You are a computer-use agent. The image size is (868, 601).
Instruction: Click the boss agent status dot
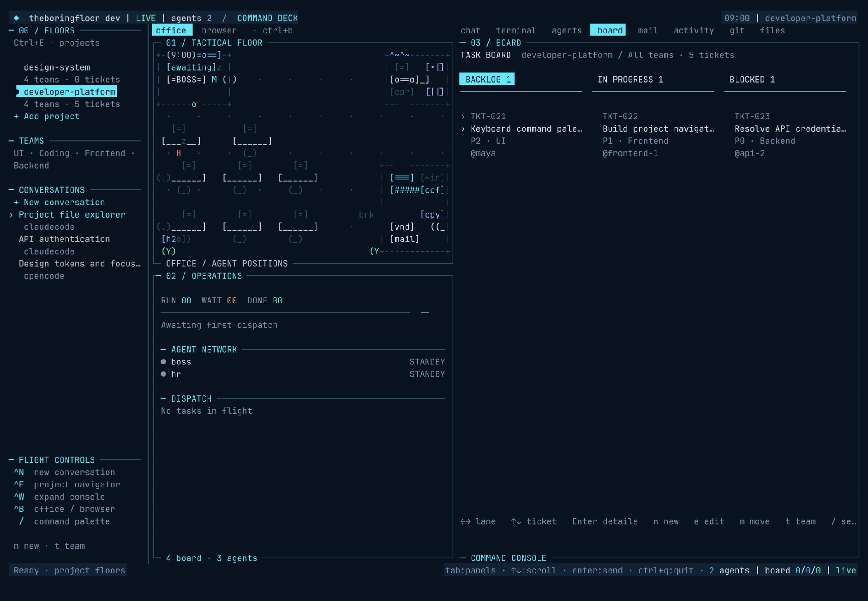point(164,362)
